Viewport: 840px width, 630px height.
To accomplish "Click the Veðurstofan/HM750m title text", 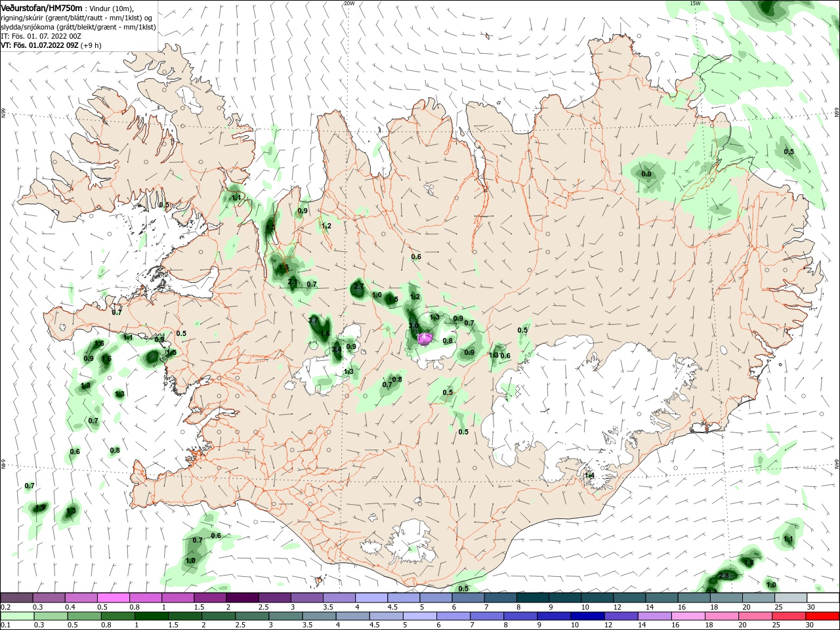I will (x=41, y=8).
